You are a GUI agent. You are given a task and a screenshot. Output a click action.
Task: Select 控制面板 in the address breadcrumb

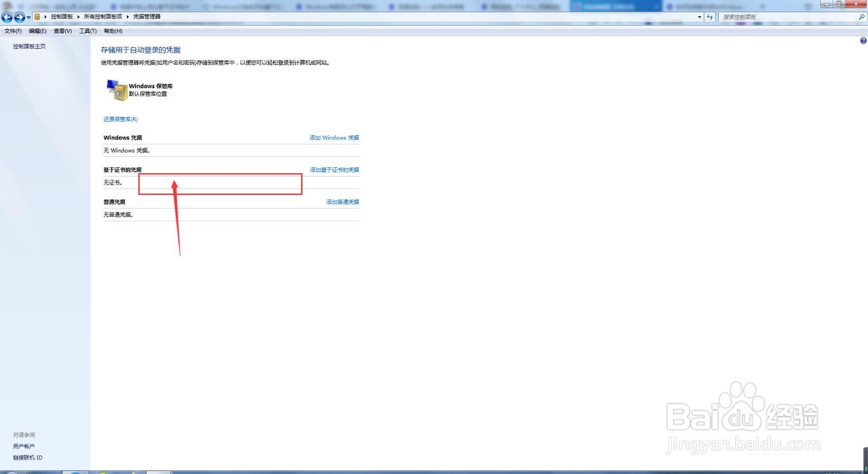[62, 17]
